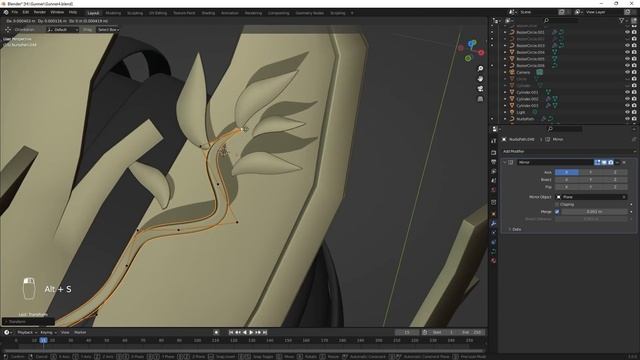Switch perspective/orthographic grid icon
The height and width of the screenshot is (360, 640).
[x=480, y=99]
